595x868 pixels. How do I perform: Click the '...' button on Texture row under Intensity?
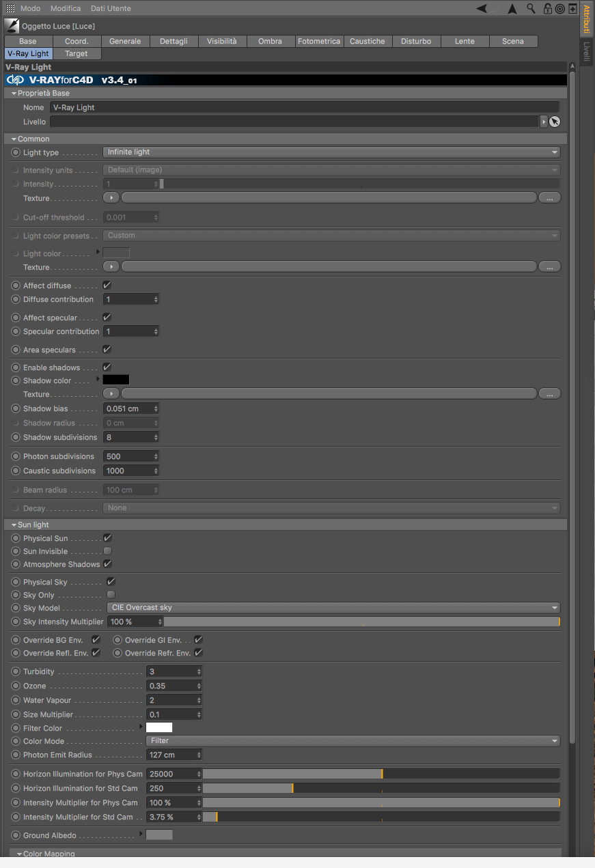coord(550,198)
